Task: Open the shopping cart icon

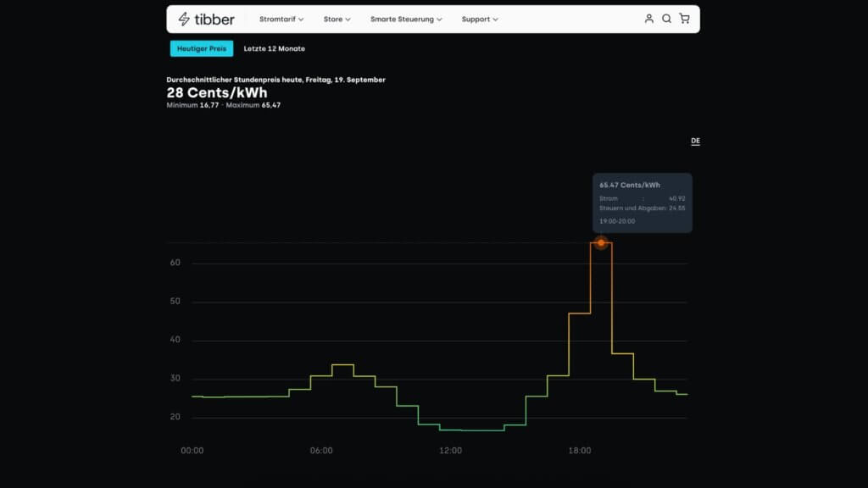Action: point(684,19)
